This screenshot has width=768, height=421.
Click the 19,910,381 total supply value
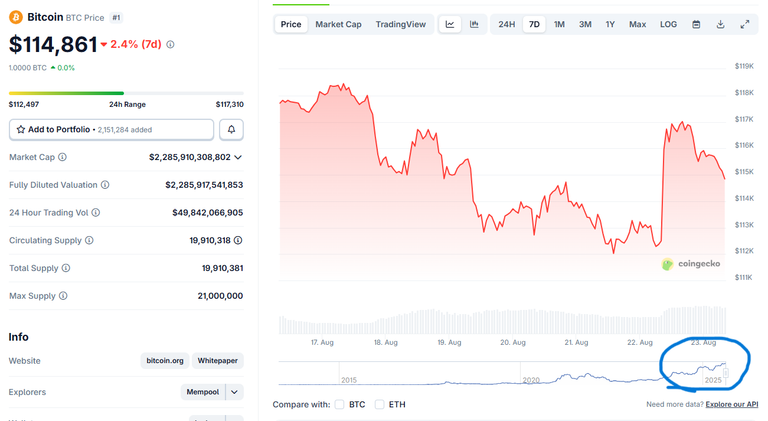[x=222, y=268]
